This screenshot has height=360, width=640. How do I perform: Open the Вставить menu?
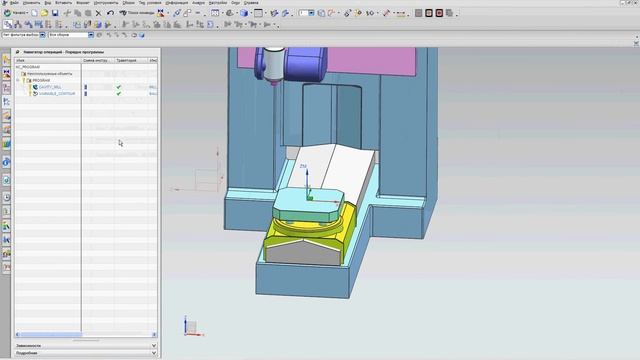coord(63,3)
